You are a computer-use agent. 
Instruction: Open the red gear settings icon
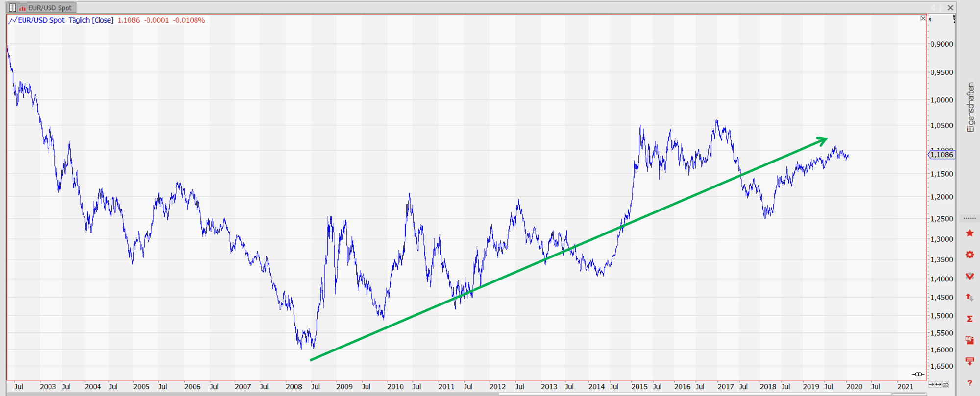[x=969, y=255]
